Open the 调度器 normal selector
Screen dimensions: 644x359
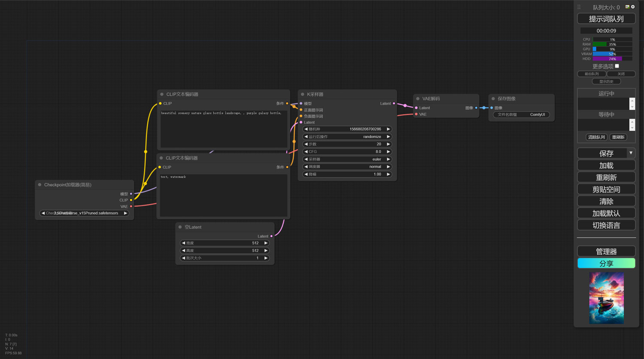point(347,167)
